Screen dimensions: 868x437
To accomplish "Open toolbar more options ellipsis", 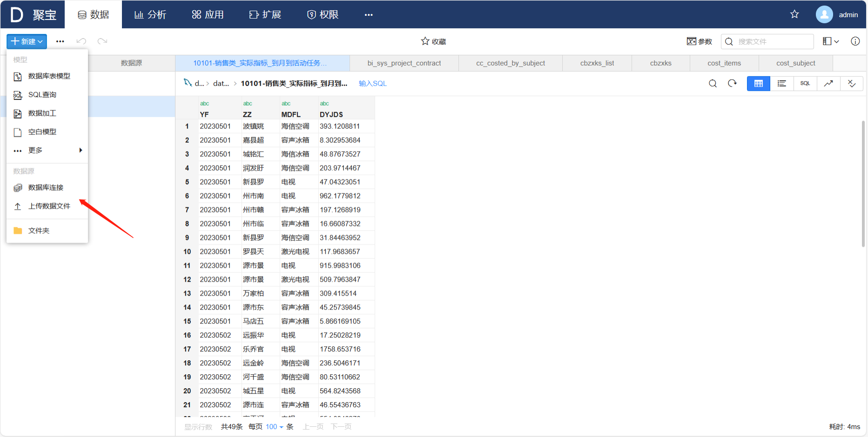I will (60, 41).
